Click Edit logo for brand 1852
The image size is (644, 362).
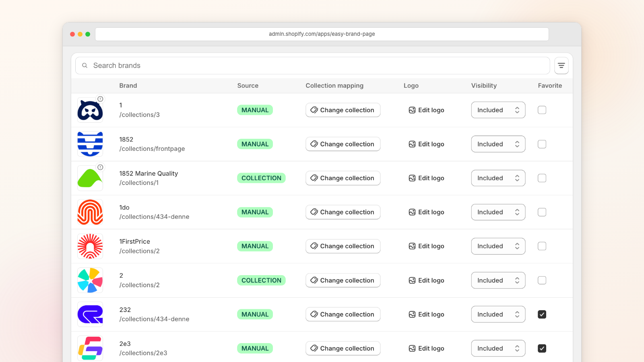(426, 144)
